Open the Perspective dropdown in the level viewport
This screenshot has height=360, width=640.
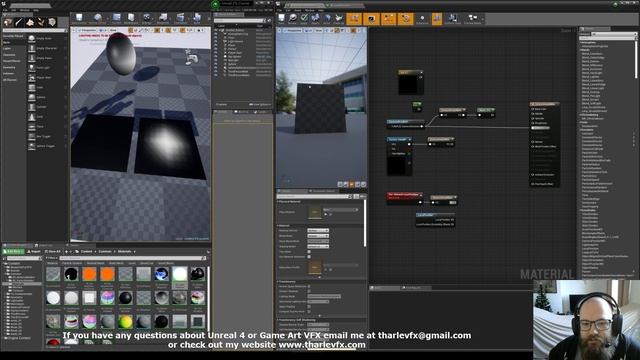pyautogui.click(x=87, y=30)
